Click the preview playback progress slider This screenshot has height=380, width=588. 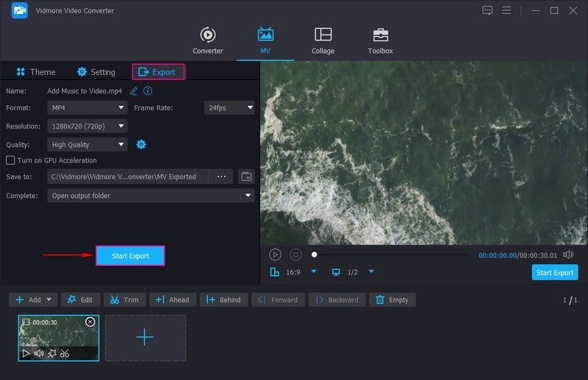(390, 255)
